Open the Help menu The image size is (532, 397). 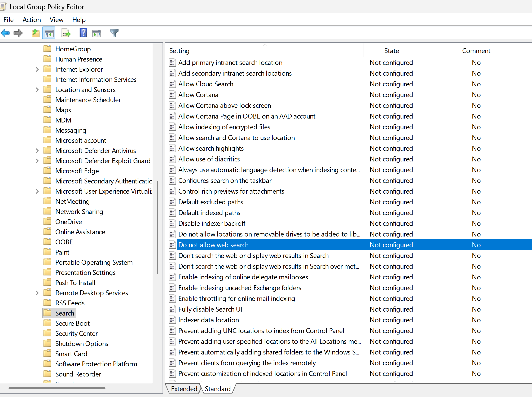coord(79,20)
